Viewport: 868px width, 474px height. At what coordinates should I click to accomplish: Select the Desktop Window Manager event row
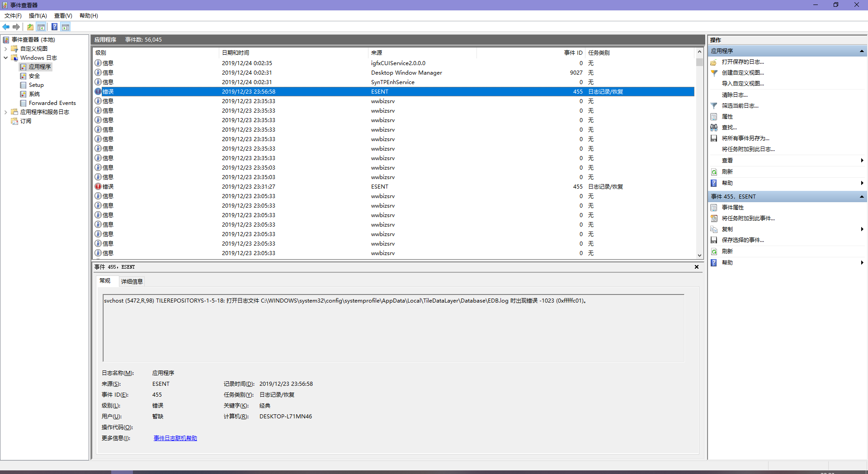click(393, 73)
